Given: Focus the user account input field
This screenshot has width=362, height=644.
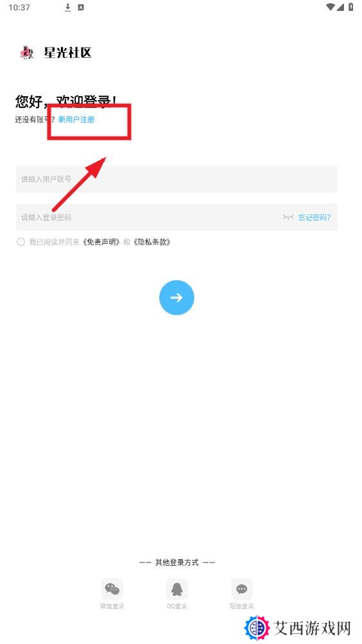Looking at the screenshot, I should [177, 179].
